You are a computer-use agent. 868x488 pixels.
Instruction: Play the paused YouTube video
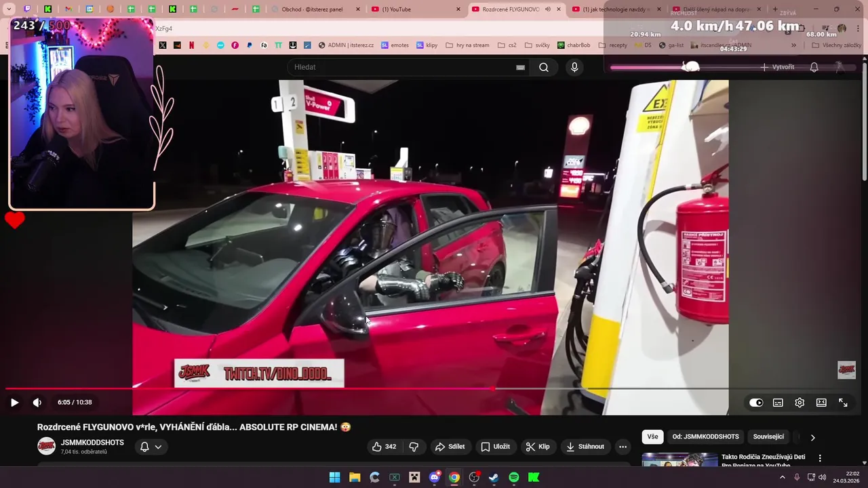pyautogui.click(x=14, y=403)
